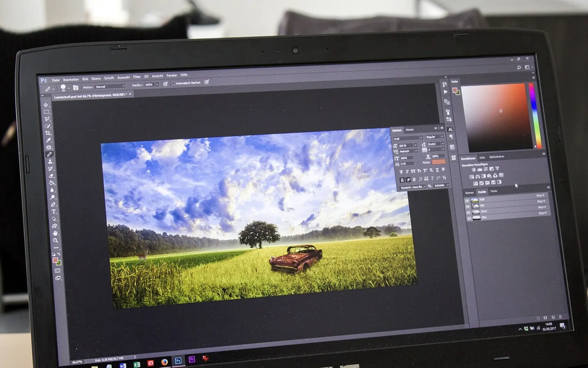Viewport: 588px width, 368px height.
Task: Select the Pencil tool in toolbar
Action: click(49, 154)
